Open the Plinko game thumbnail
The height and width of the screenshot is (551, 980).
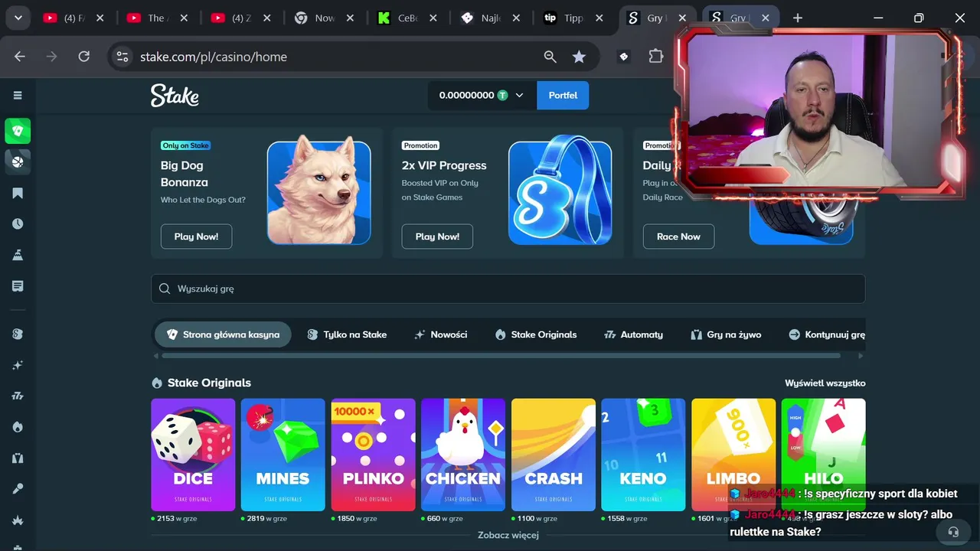pos(374,455)
